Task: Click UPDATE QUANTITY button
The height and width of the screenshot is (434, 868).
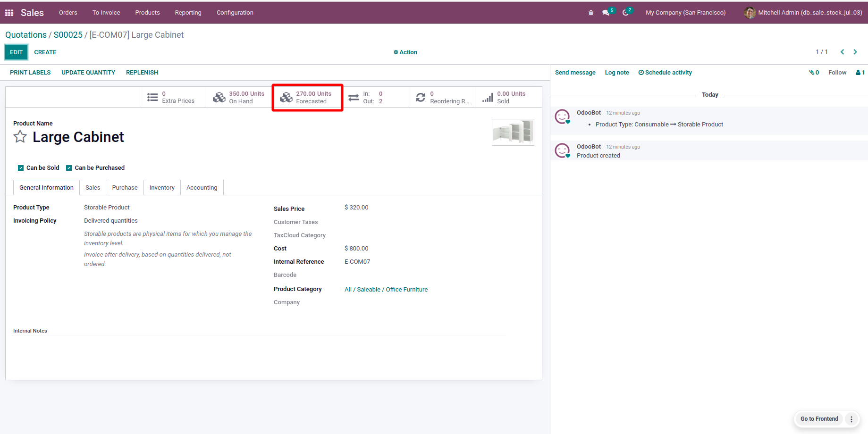Action: click(x=88, y=73)
